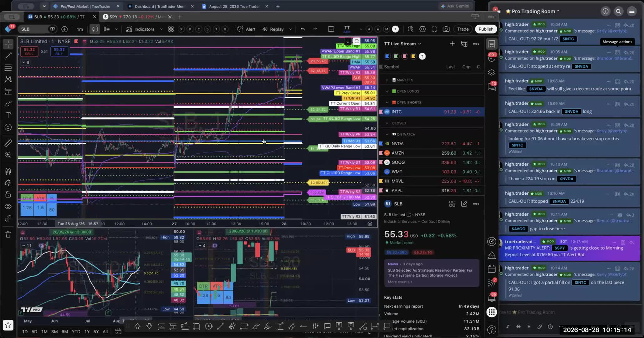Collapse the CLOSED watchlist section
Screen dimensions: 644x338
[x=387, y=123]
